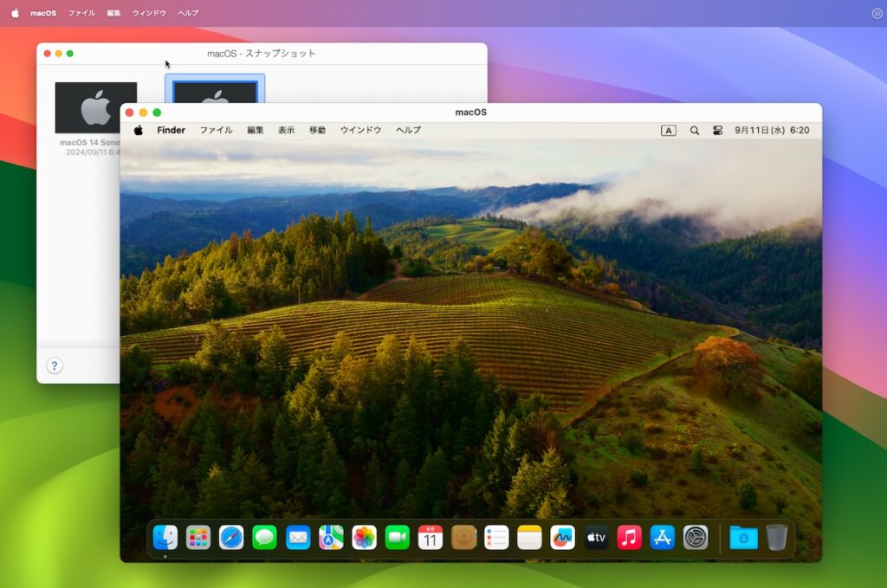This screenshot has height=588, width=887.
Task: Open the Maps app from the Dock
Action: click(x=330, y=538)
